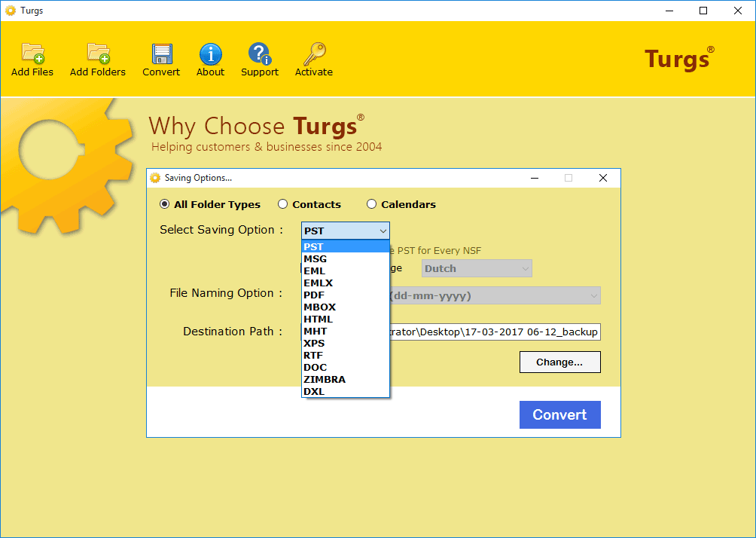This screenshot has width=756, height=538.
Task: Click the Convert floppy disk toolbar icon
Action: pos(162,53)
